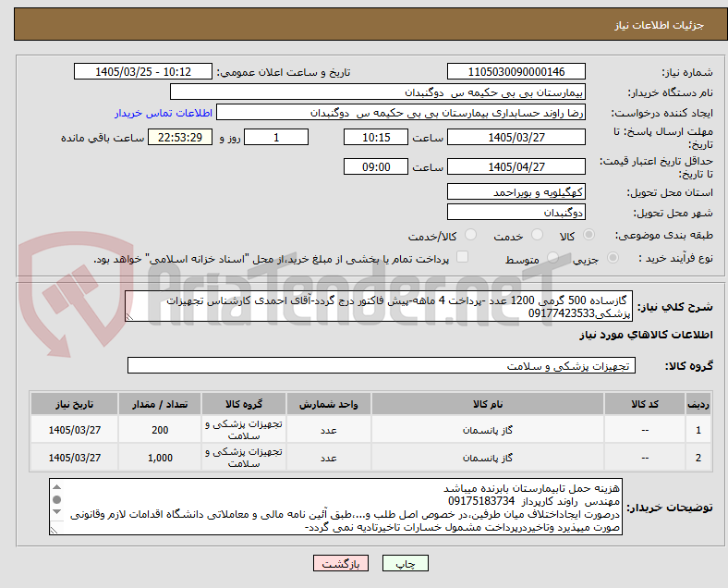Click the اطلاعات کالاهای مورد نیاز heading

(646, 335)
